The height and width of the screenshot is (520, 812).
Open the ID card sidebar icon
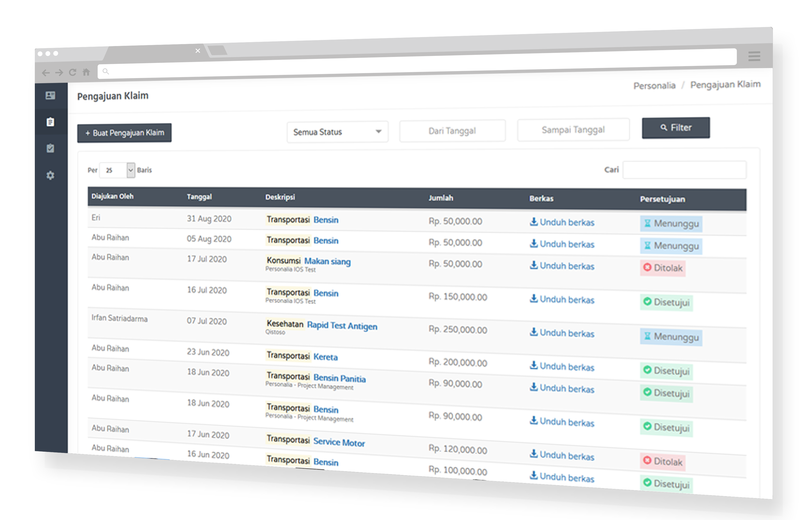click(x=50, y=96)
